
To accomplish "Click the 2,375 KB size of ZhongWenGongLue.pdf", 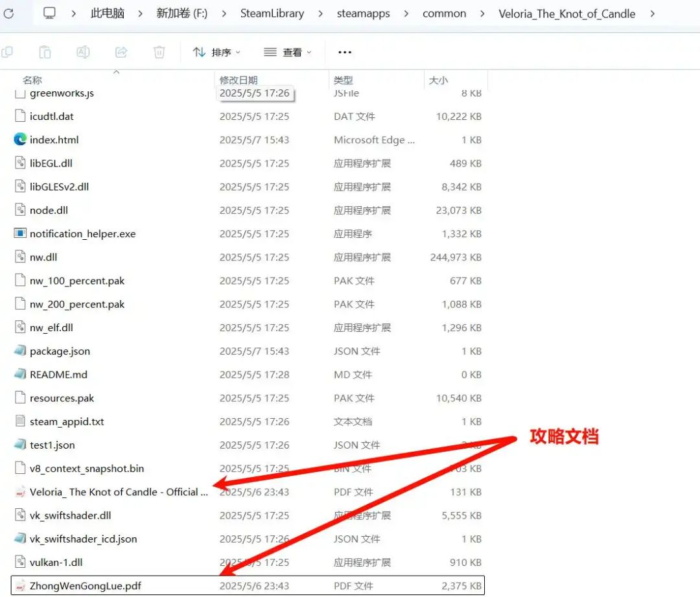I will 461,586.
